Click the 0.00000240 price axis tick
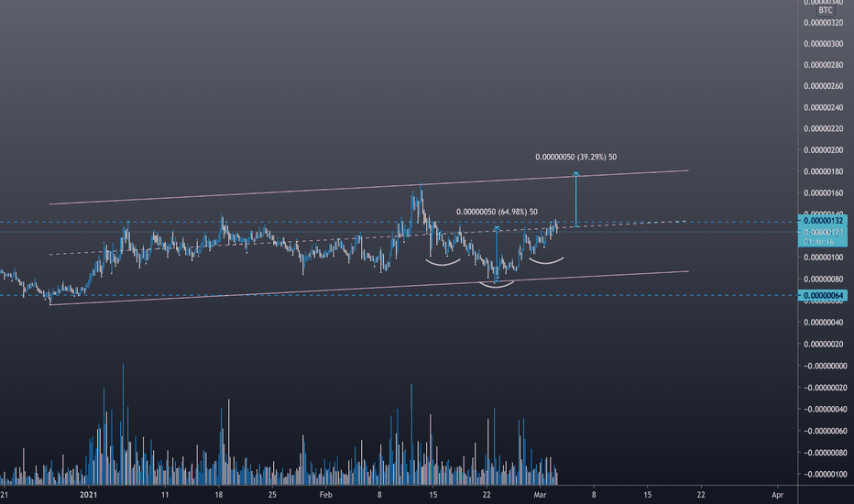The height and width of the screenshot is (504, 854). tap(824, 108)
